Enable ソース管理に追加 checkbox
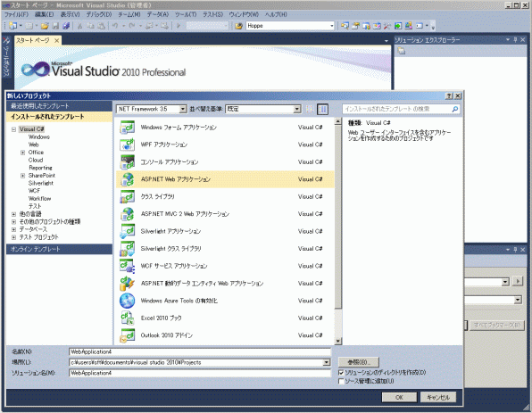 click(x=341, y=381)
